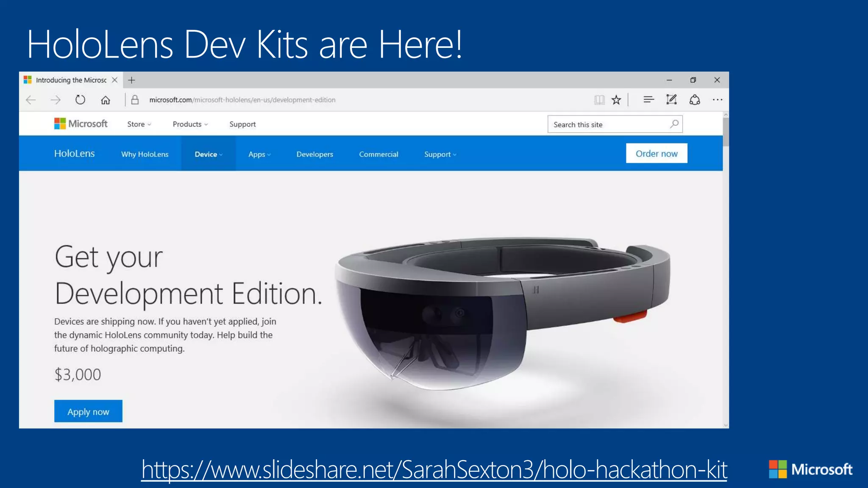The height and width of the screenshot is (488, 868).
Task: Click the HoloLens headset image
Action: point(503,313)
